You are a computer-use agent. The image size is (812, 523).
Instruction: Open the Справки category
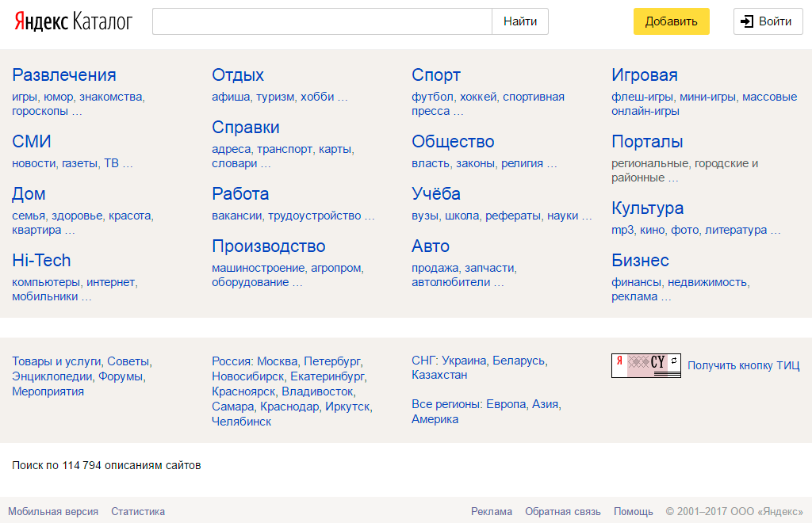(246, 128)
